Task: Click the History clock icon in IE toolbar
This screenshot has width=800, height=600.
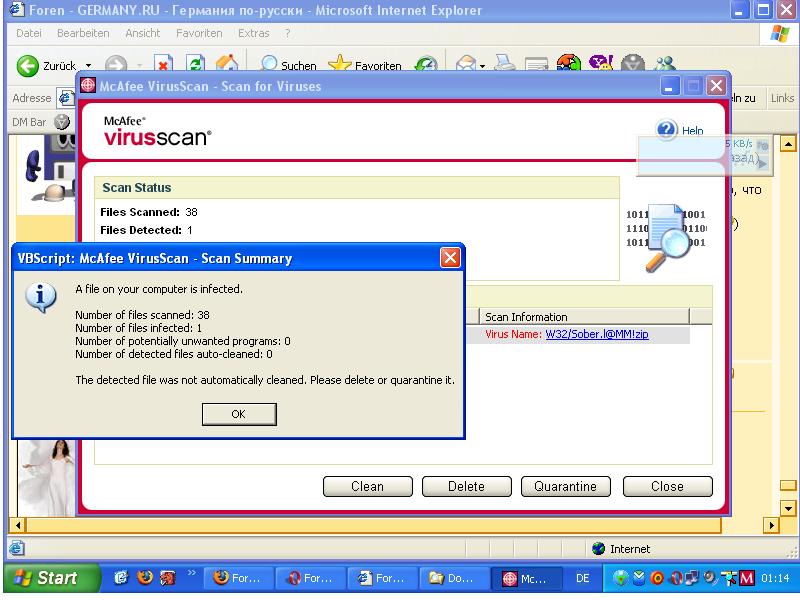Action: click(x=426, y=65)
